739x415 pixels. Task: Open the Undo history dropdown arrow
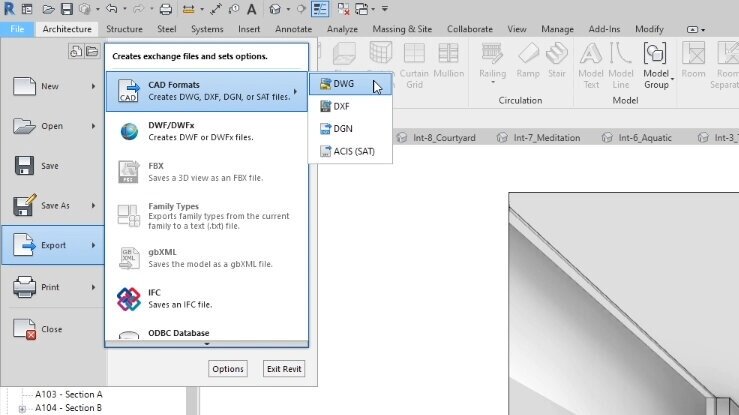click(x=124, y=9)
